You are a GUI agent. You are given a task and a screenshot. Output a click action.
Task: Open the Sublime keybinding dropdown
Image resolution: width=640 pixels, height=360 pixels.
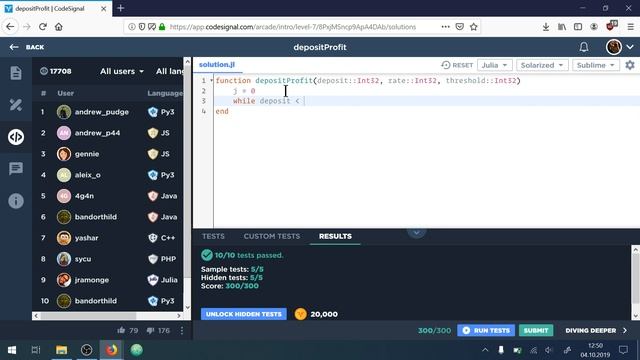(x=596, y=65)
